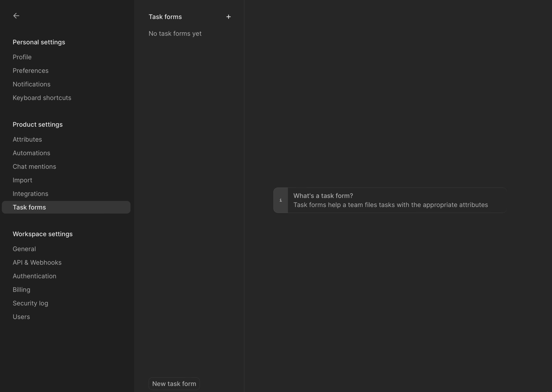Screen dimensions: 552x392
Task: Click the info icon on task form tooltip
Action: [281, 200]
